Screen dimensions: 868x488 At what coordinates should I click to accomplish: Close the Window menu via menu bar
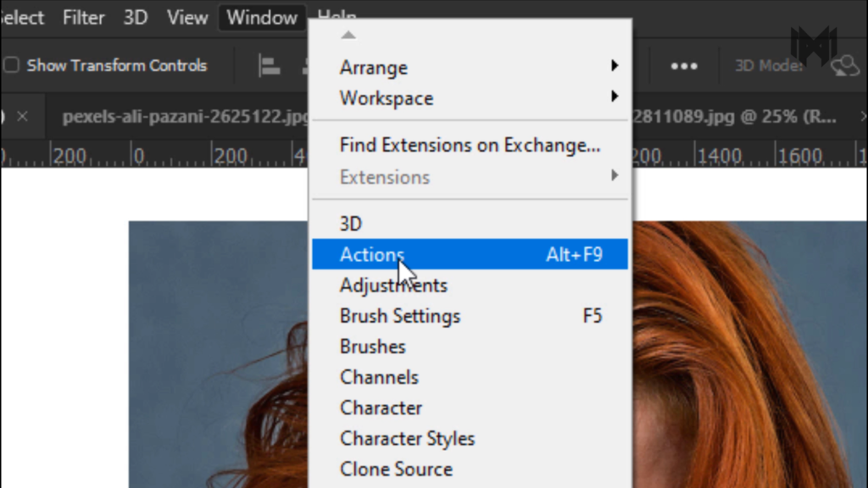(262, 18)
